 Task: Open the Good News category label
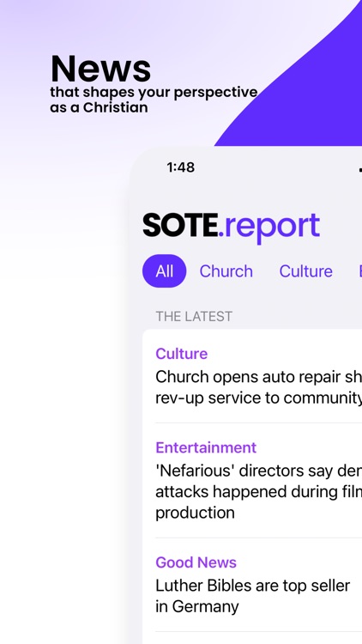196,562
